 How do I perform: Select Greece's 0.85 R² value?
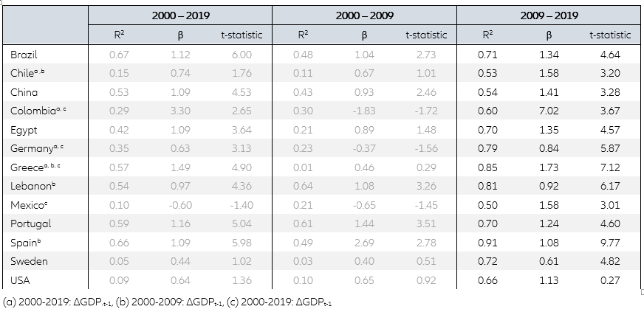(487, 167)
